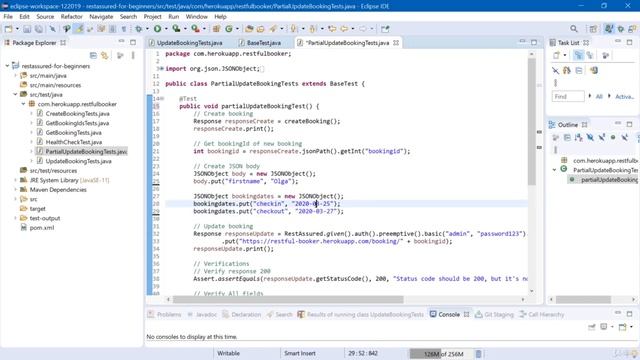Click the Open Perspective icon
The height and width of the screenshot is (360, 640).
593,29
